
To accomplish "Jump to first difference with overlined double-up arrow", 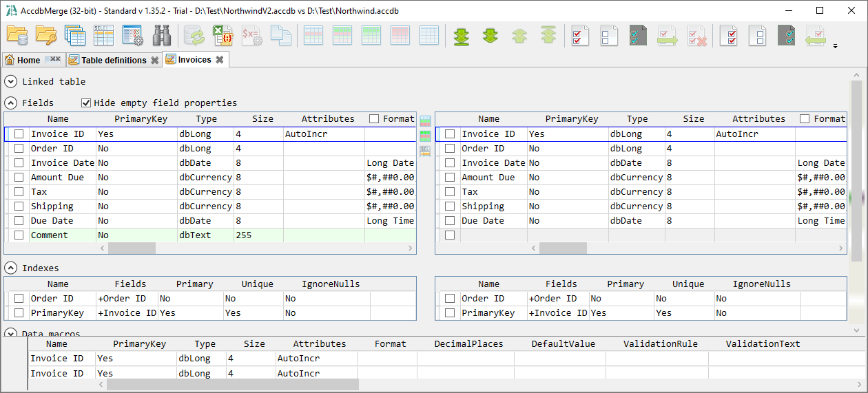I will (x=548, y=35).
